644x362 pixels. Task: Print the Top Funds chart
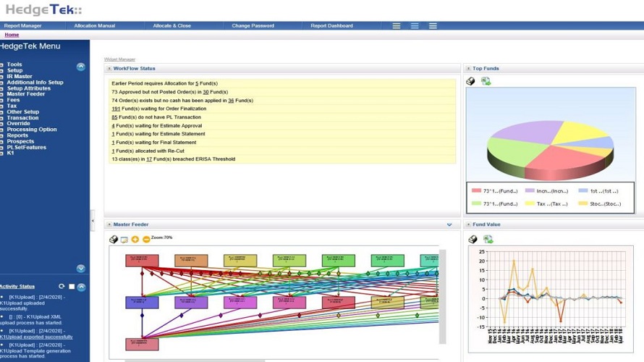click(x=470, y=81)
